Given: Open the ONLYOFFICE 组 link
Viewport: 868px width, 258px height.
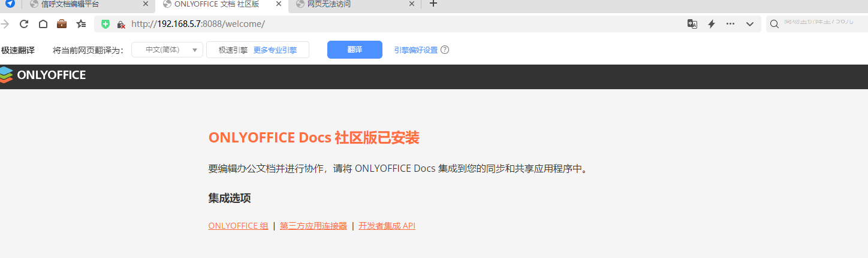Looking at the screenshot, I should click(x=239, y=226).
